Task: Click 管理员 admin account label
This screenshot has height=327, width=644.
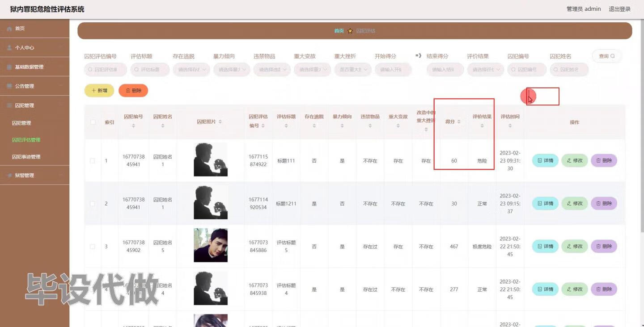Action: pos(584,9)
